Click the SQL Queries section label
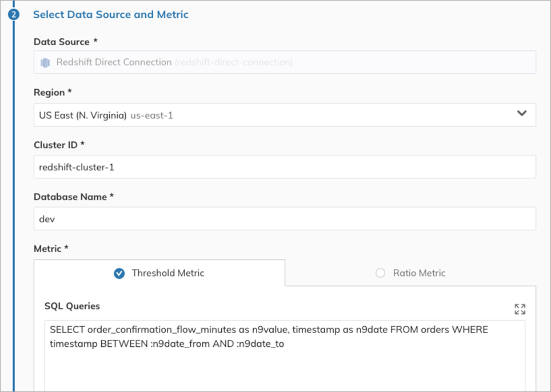 point(72,306)
